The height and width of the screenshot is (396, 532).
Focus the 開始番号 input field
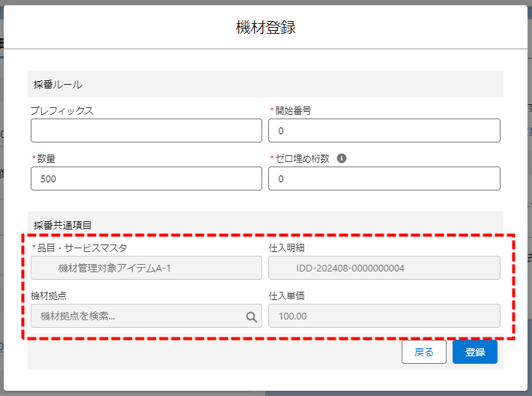click(384, 130)
